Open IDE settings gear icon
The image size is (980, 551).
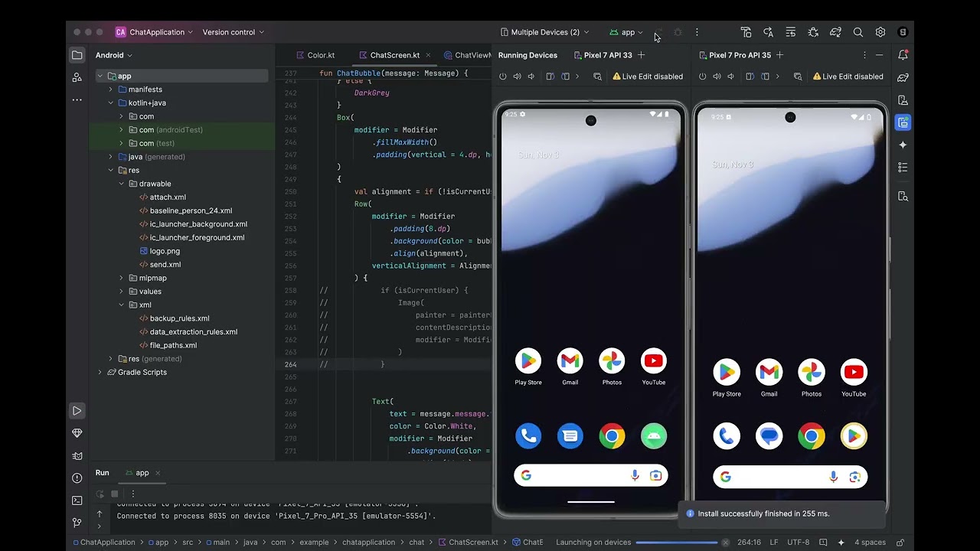pyautogui.click(x=880, y=32)
